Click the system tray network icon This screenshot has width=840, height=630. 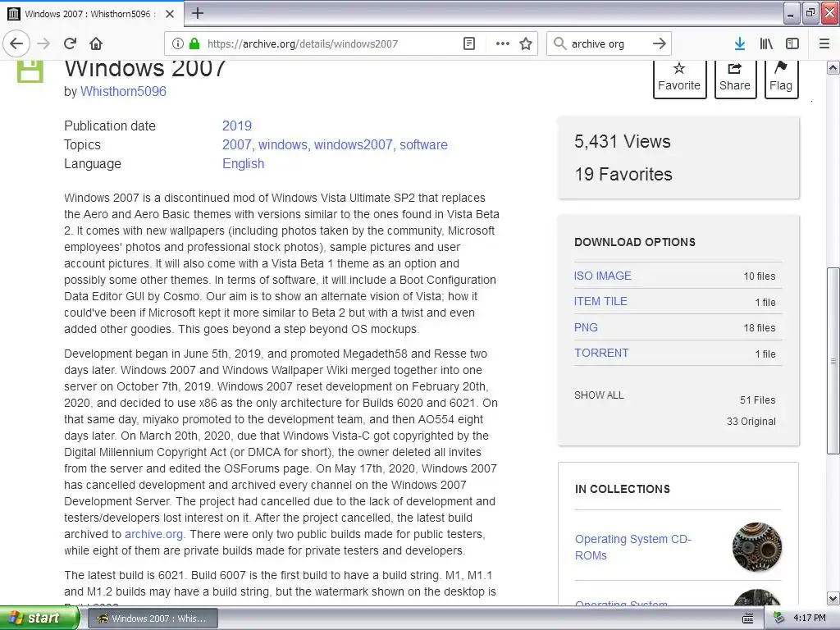click(779, 619)
